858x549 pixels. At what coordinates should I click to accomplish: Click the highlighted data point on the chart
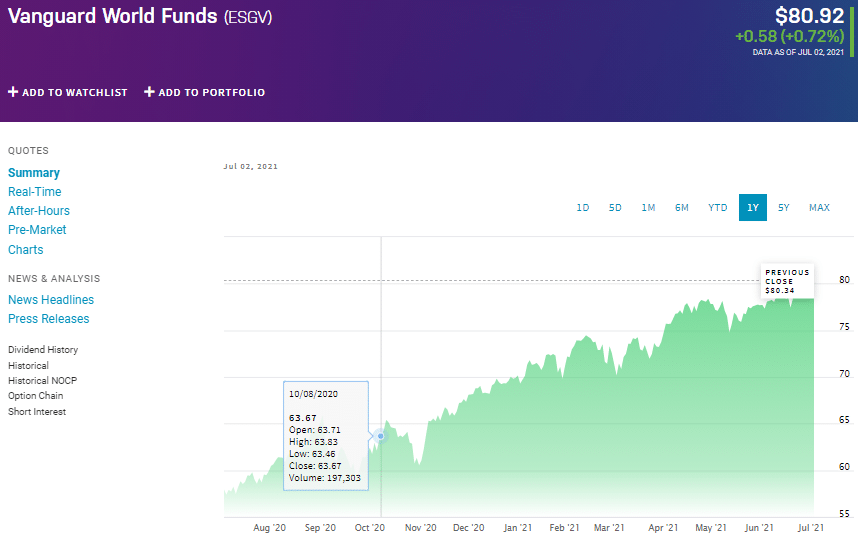click(x=381, y=436)
